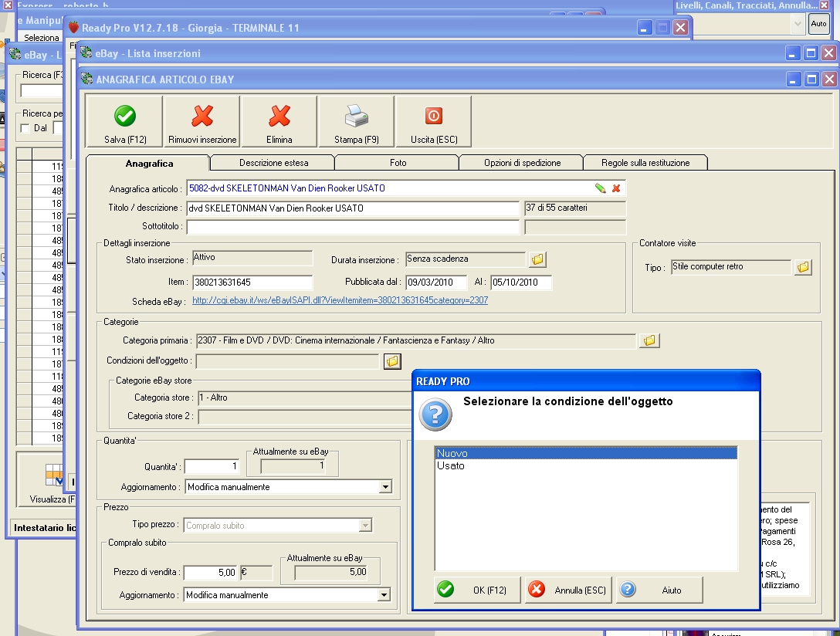Switch to the Anagrafica tab
840x636 pixels.
148,164
